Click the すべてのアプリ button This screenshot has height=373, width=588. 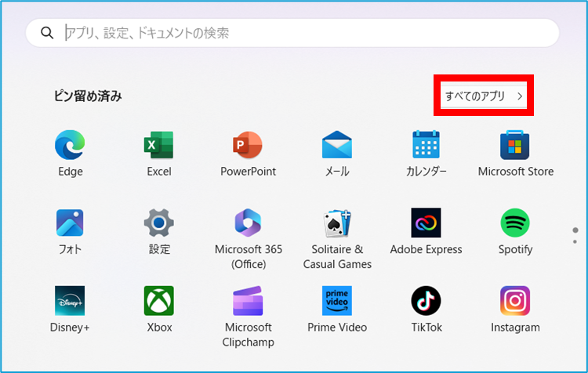click(484, 96)
